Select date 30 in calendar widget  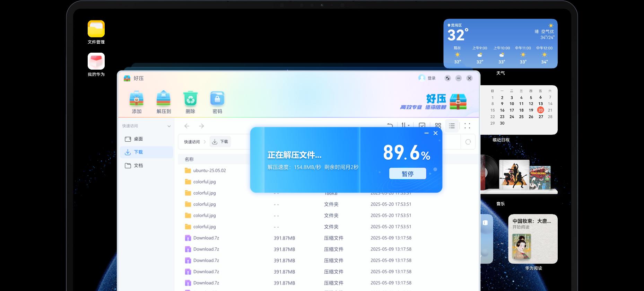point(502,123)
